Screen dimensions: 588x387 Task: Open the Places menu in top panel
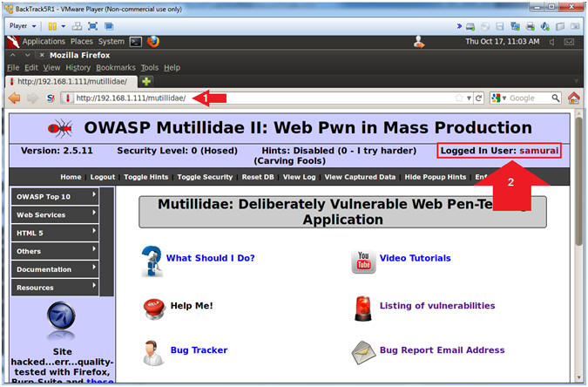point(81,42)
